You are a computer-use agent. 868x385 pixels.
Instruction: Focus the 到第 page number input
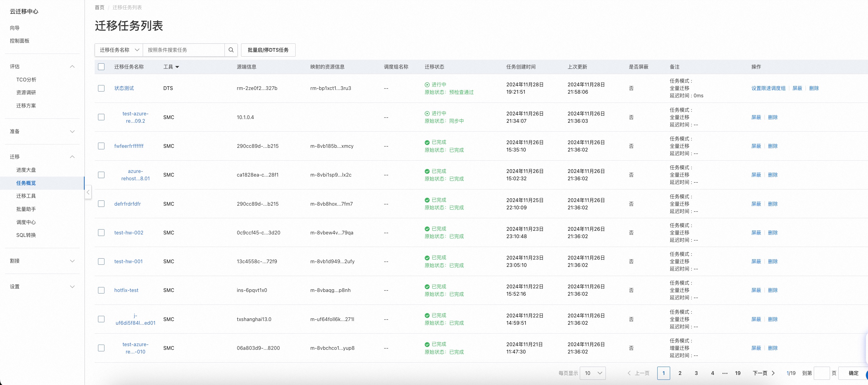[821, 373]
